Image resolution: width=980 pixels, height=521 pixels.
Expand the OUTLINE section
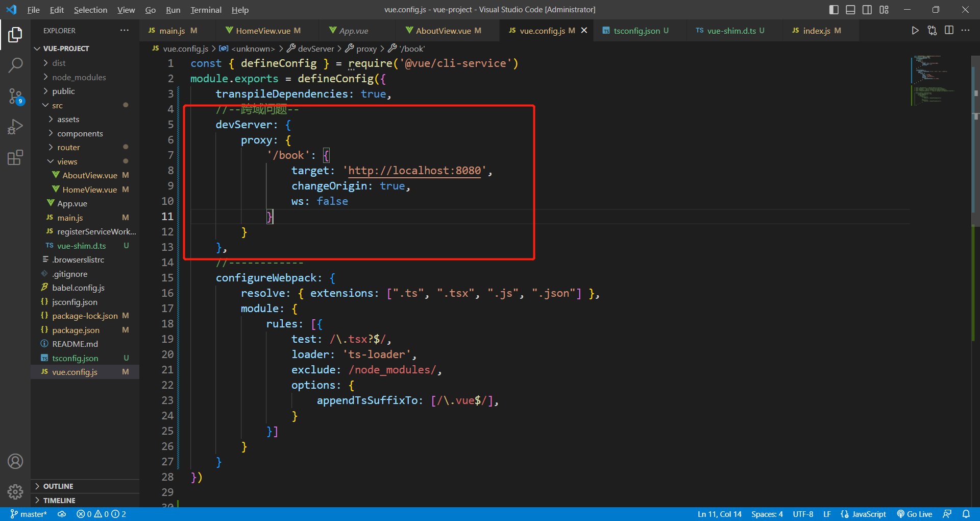58,486
